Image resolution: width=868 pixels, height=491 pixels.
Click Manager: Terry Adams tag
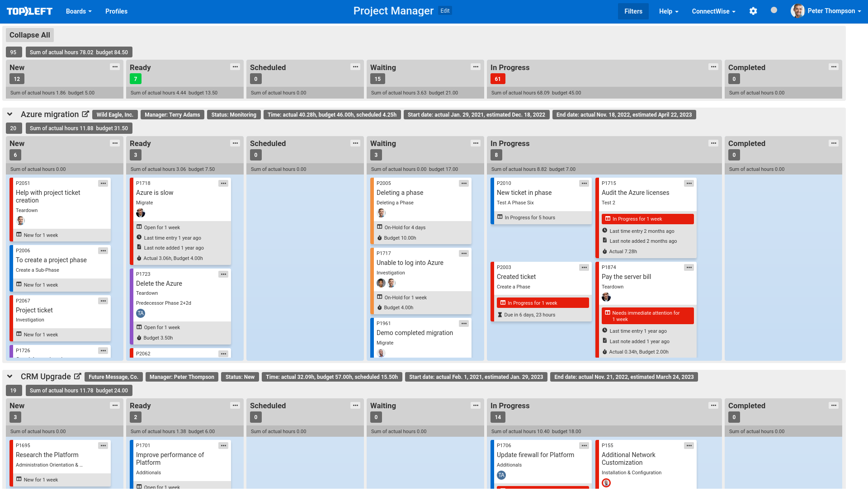click(x=172, y=115)
